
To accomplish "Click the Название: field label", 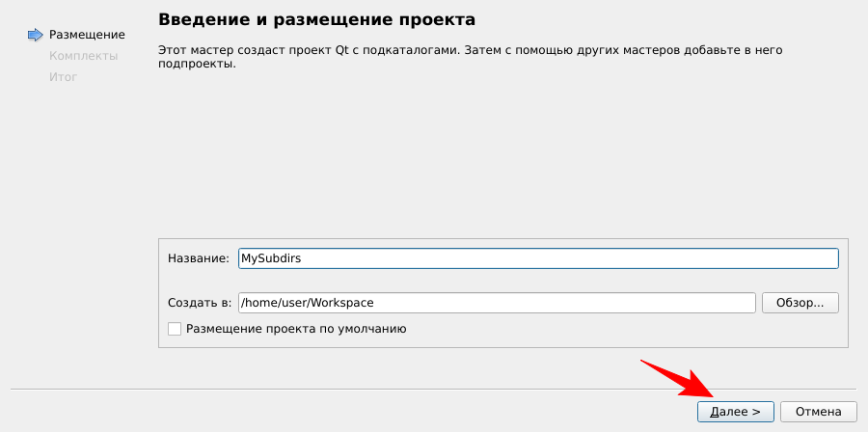I will click(x=198, y=258).
